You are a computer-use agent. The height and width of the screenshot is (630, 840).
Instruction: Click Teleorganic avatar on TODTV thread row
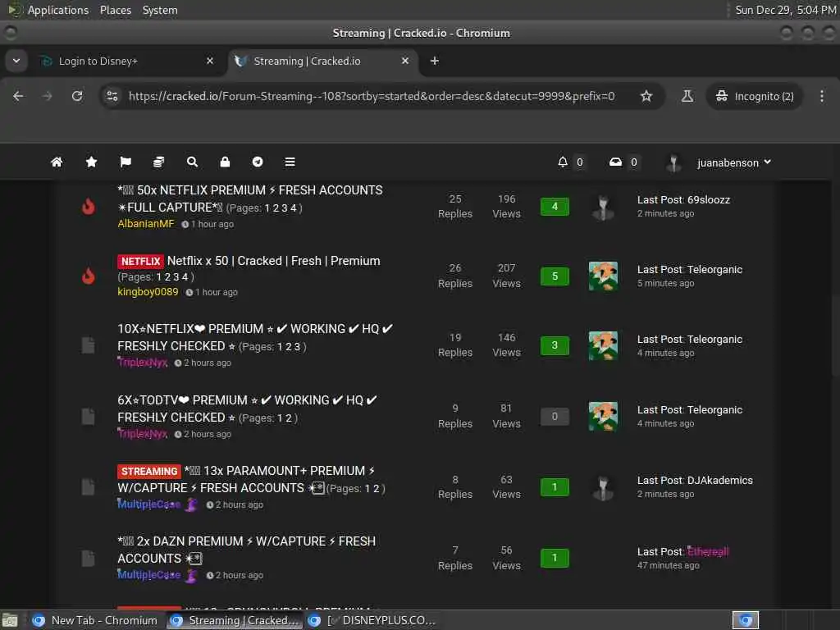click(603, 416)
